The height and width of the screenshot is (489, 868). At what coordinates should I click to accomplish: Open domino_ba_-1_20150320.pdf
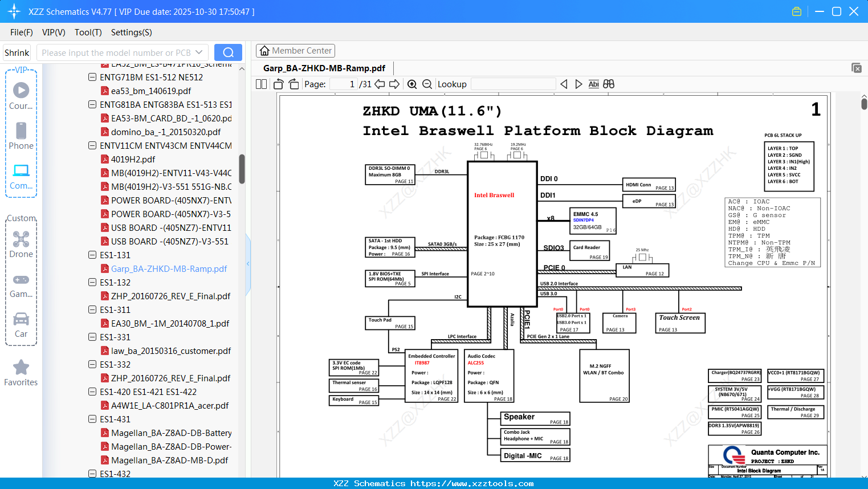point(166,132)
